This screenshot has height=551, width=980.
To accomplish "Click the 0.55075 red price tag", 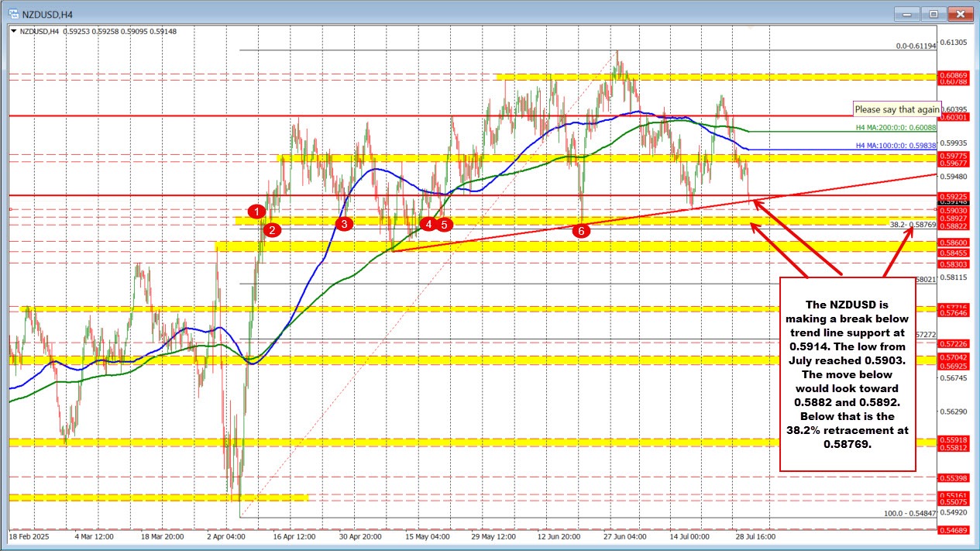I will tap(953, 501).
